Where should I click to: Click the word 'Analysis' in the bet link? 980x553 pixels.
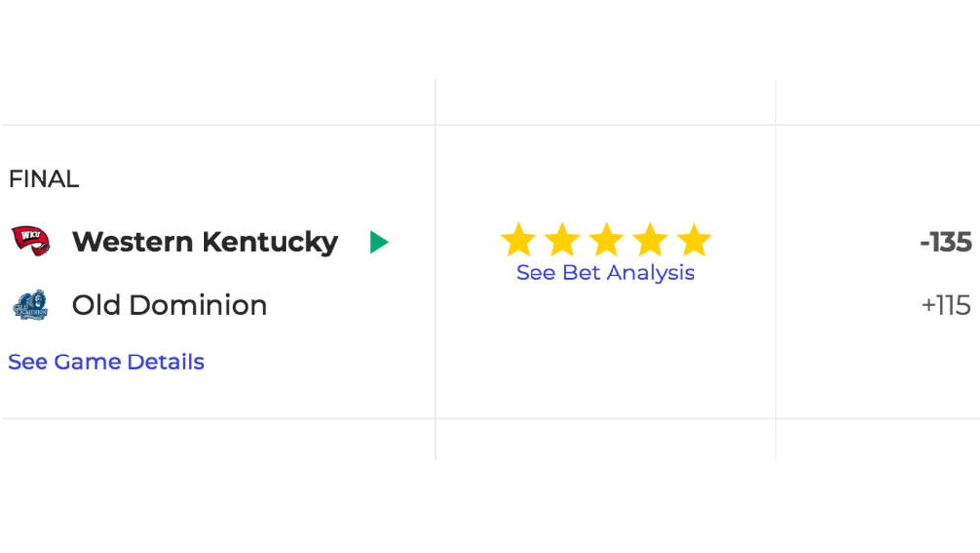pyautogui.click(x=651, y=274)
